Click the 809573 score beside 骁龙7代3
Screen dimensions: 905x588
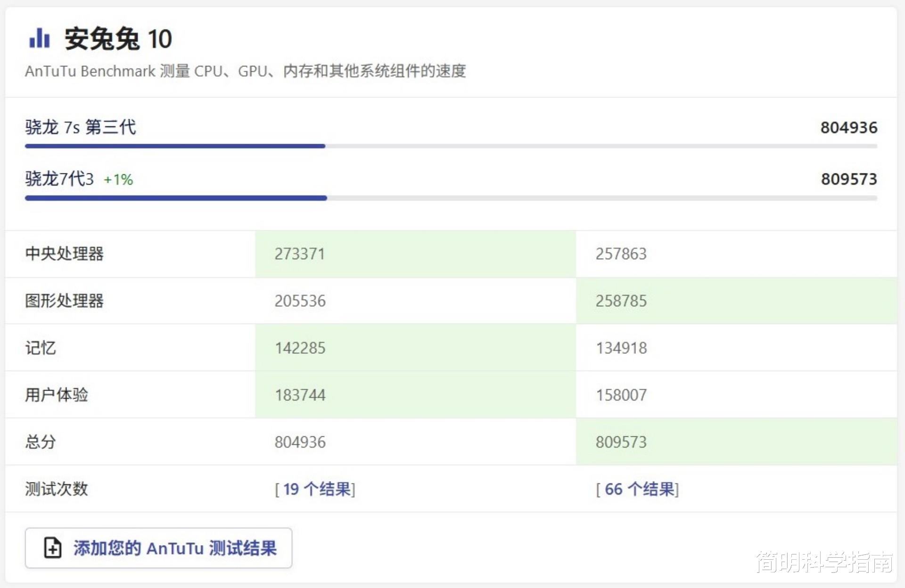849,179
